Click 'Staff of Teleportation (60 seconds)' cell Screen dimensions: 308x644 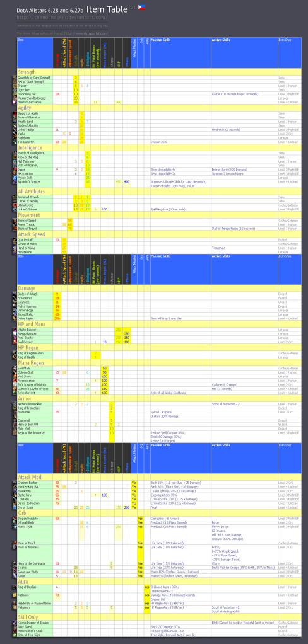pyautogui.click(x=234, y=229)
